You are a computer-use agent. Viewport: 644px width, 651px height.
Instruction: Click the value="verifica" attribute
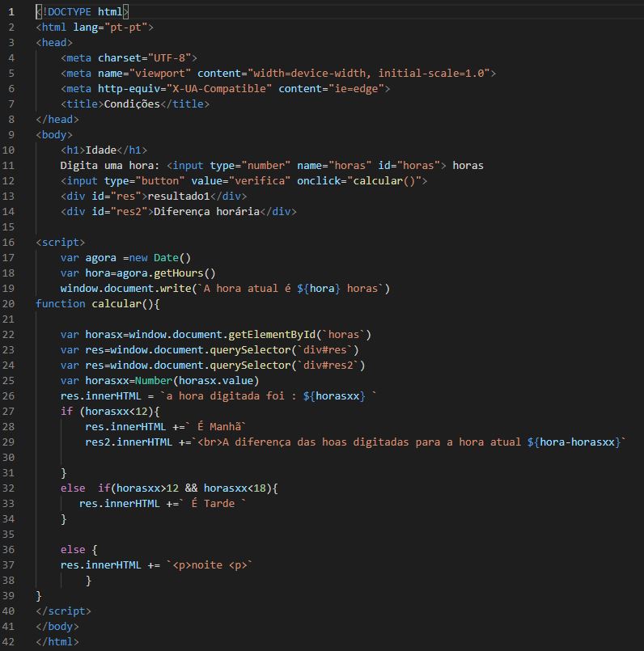[241, 181]
